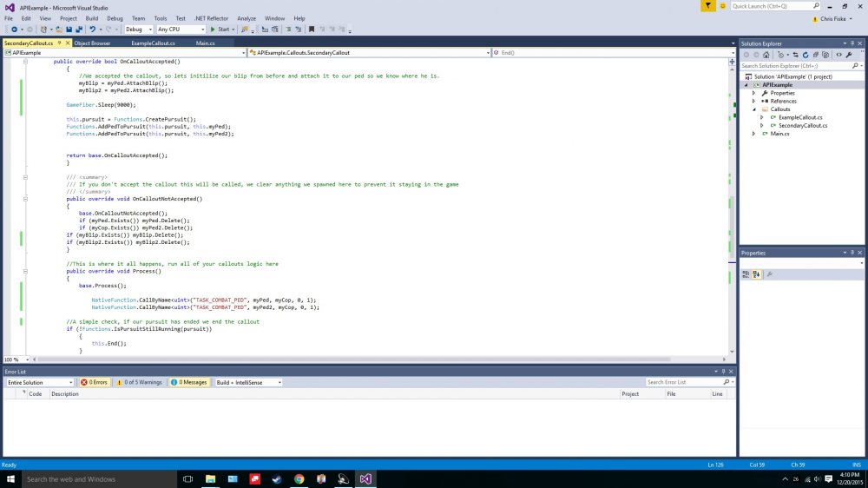Toggle the 0 of 5 Warnings filter

tap(139, 382)
